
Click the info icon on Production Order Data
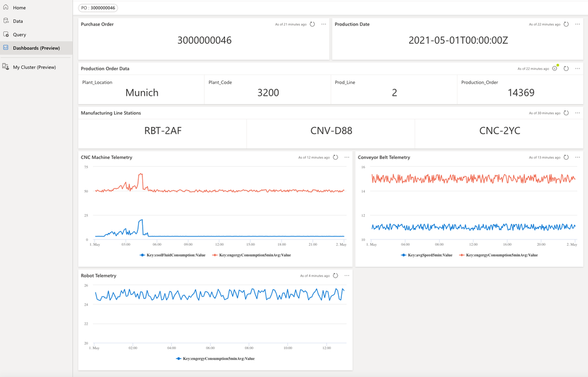pyautogui.click(x=554, y=69)
